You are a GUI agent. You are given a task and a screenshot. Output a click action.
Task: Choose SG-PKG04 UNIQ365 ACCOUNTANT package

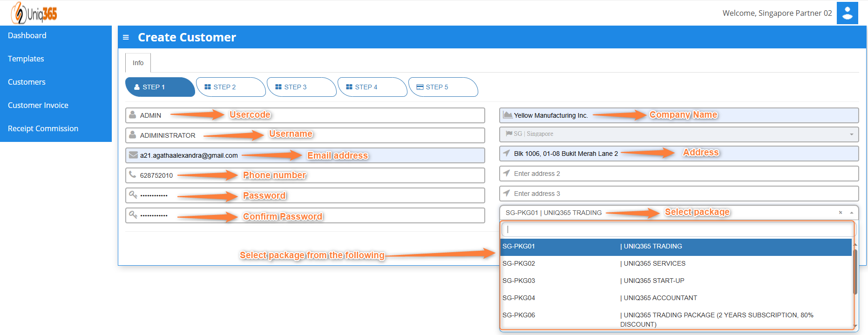pyautogui.click(x=675, y=298)
